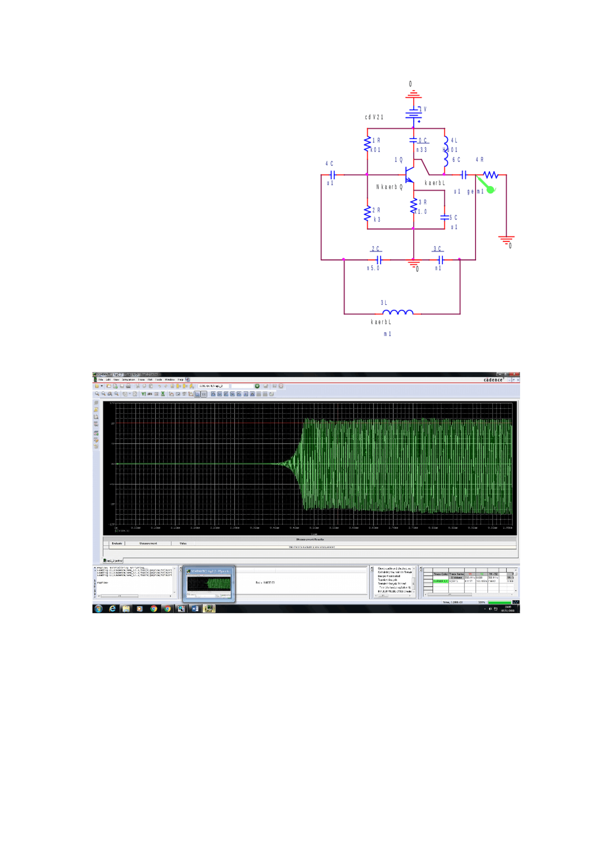Click the Trace Color green swatch in cursor table
This screenshot has width=613, height=868.
tap(440, 581)
